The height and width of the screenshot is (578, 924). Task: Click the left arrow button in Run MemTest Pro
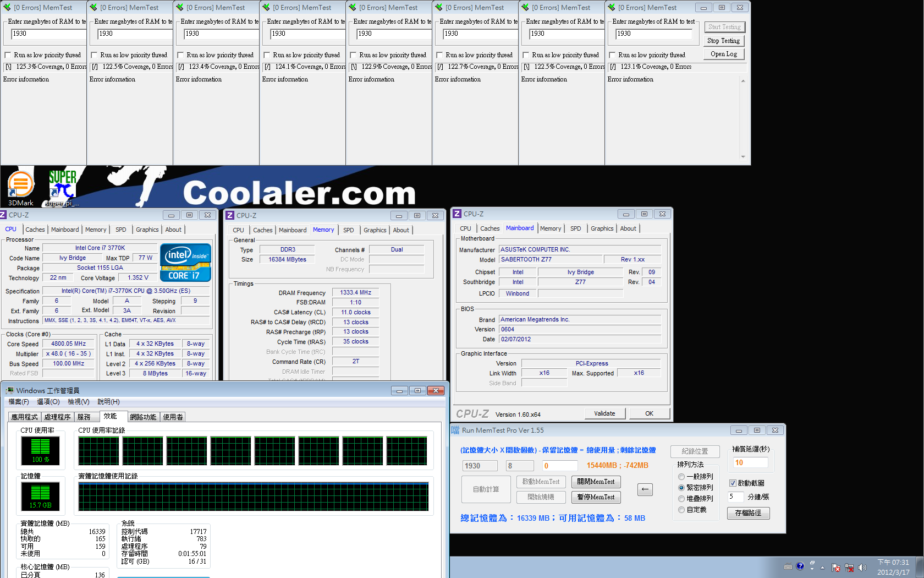coord(645,489)
